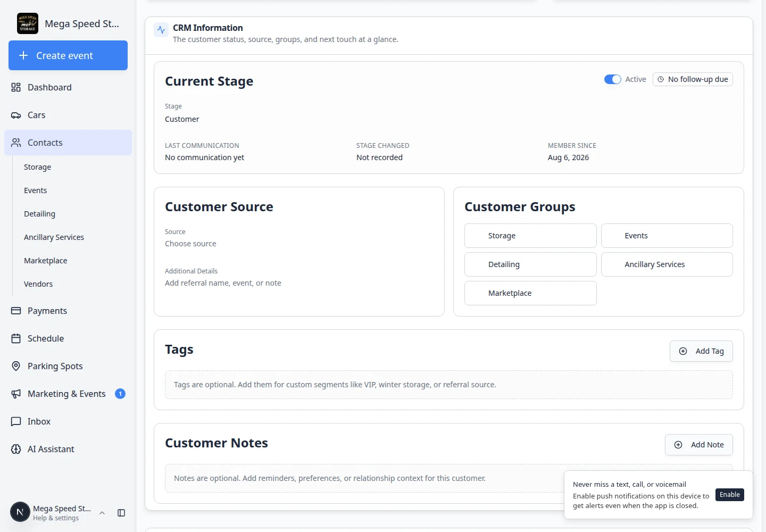The height and width of the screenshot is (532, 766).
Task: Select Detailing under Contacts in sidebar
Action: 39,214
